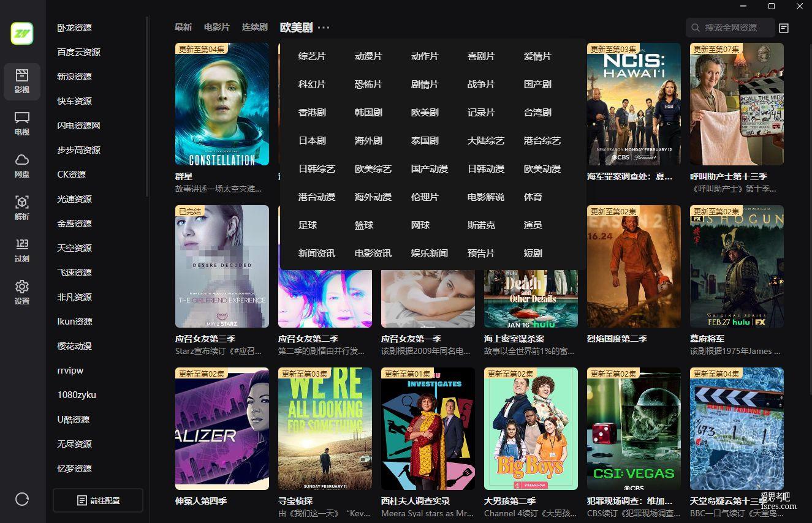
Task: Choose 新闻资讯 in category menu
Action: tap(317, 253)
